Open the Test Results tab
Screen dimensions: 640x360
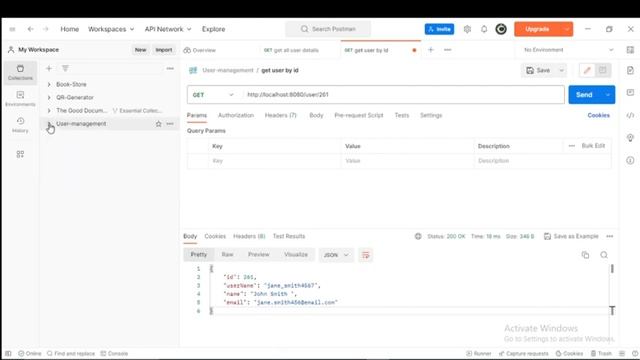(x=289, y=236)
